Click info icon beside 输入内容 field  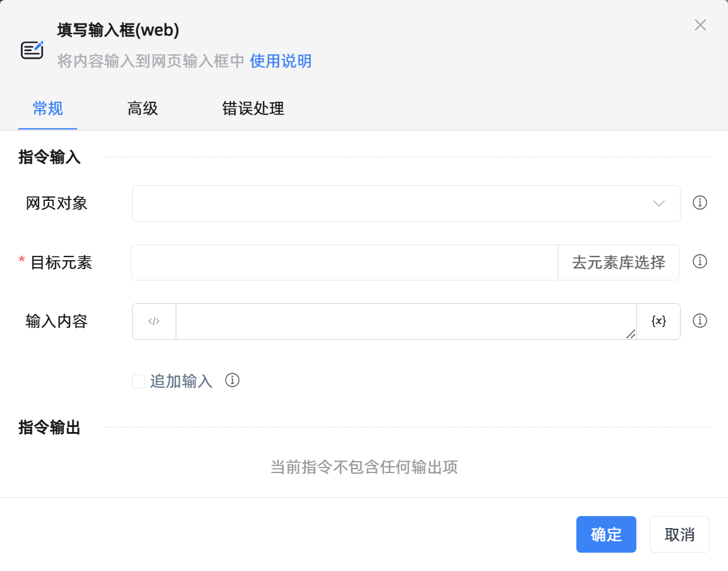coord(699,321)
